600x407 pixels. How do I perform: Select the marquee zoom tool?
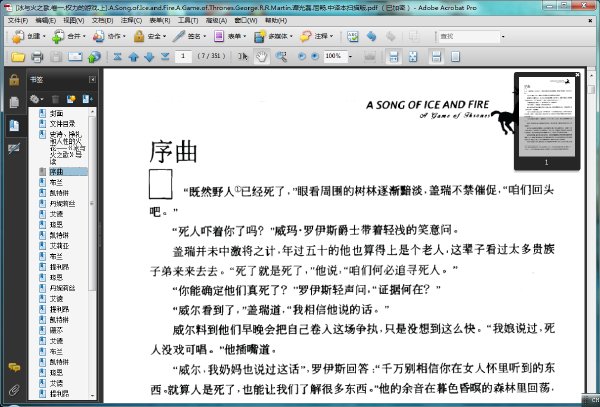click(x=281, y=57)
